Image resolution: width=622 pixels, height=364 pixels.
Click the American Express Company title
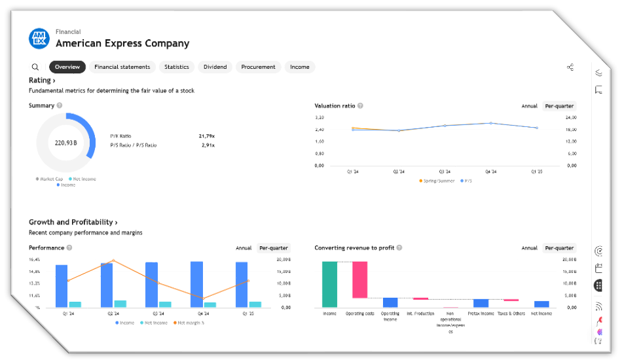[122, 43]
